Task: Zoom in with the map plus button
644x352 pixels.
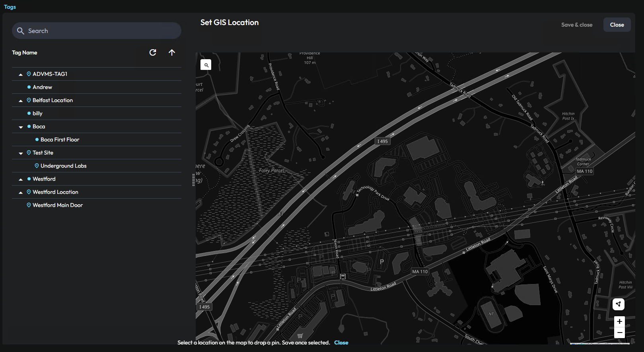Action: point(619,321)
